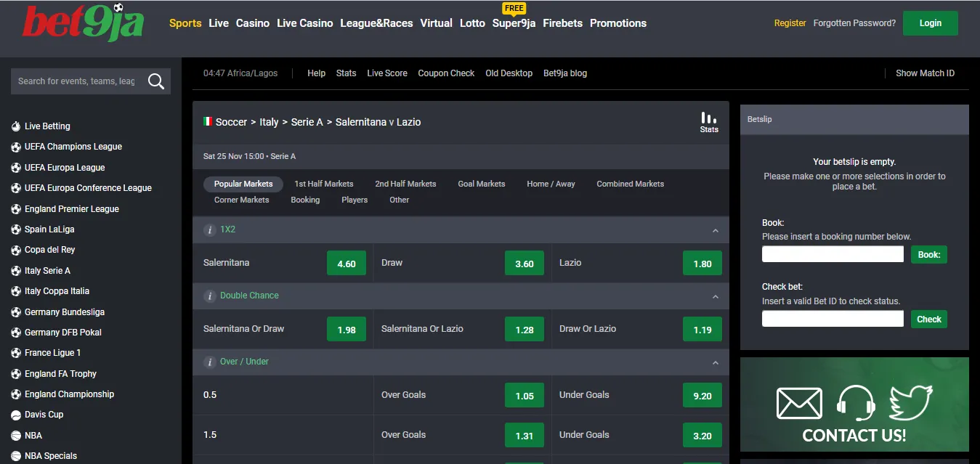The image size is (980, 464).
Task: Click the green Login button
Action: 931,23
